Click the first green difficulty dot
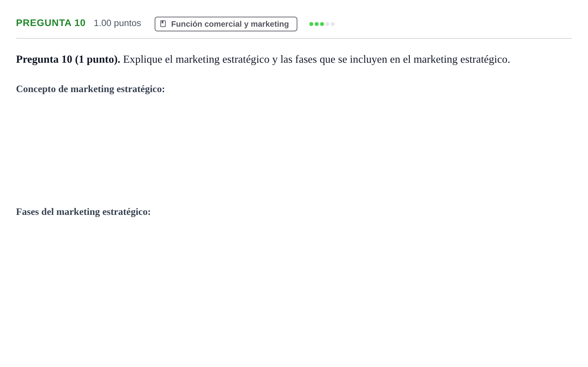Image resolution: width=588 pixels, height=367 pixels. (x=311, y=24)
